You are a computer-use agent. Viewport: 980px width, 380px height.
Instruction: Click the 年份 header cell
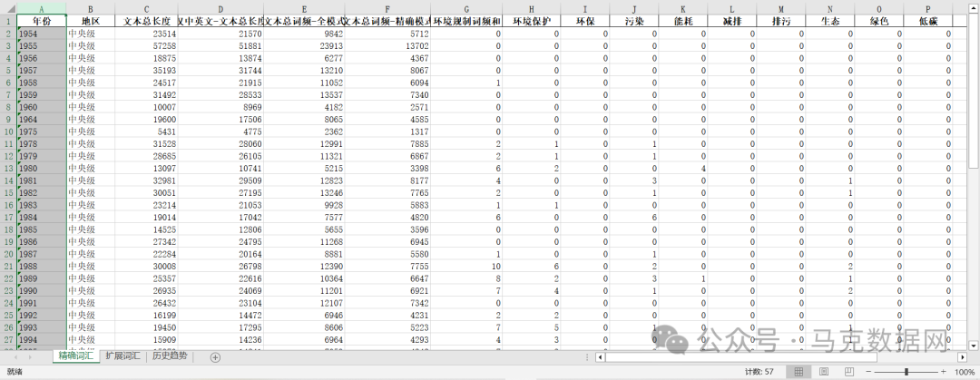[x=41, y=21]
